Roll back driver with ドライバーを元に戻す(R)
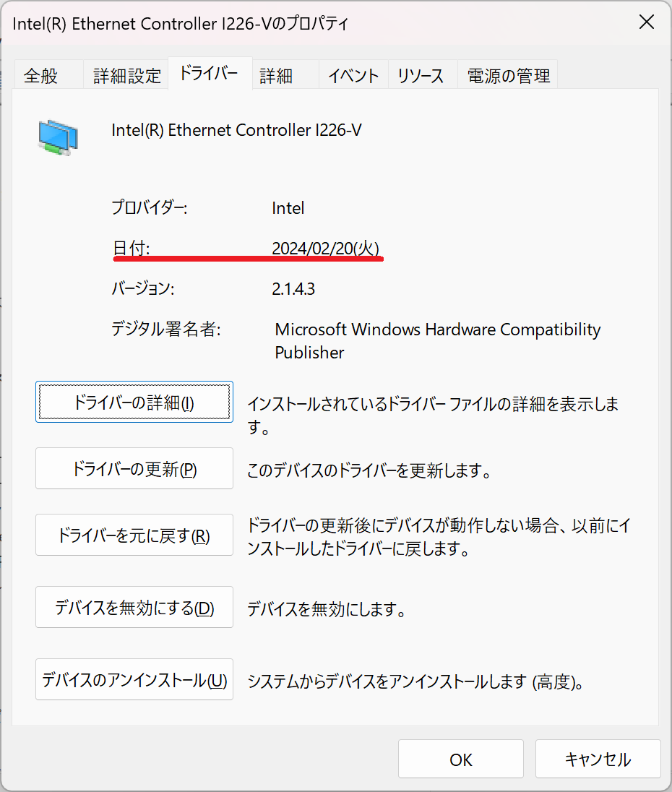The width and height of the screenshot is (672, 792). click(134, 535)
